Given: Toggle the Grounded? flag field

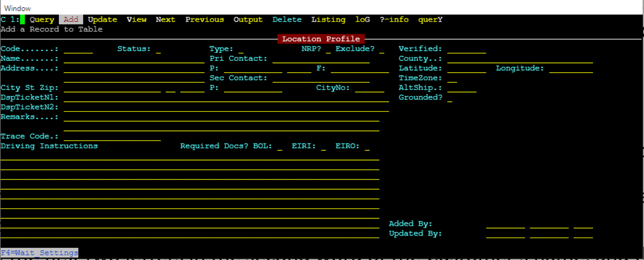Looking at the screenshot, I should click(x=450, y=98).
